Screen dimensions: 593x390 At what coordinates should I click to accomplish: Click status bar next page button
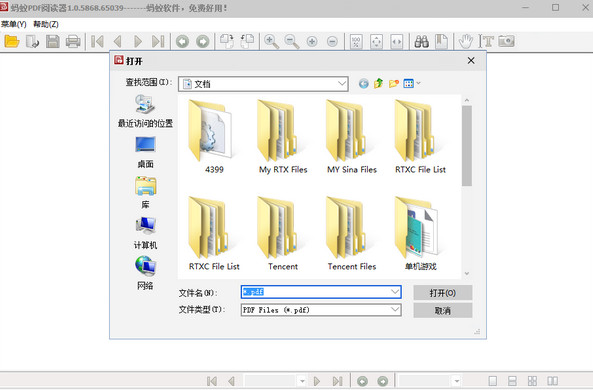[x=317, y=381]
